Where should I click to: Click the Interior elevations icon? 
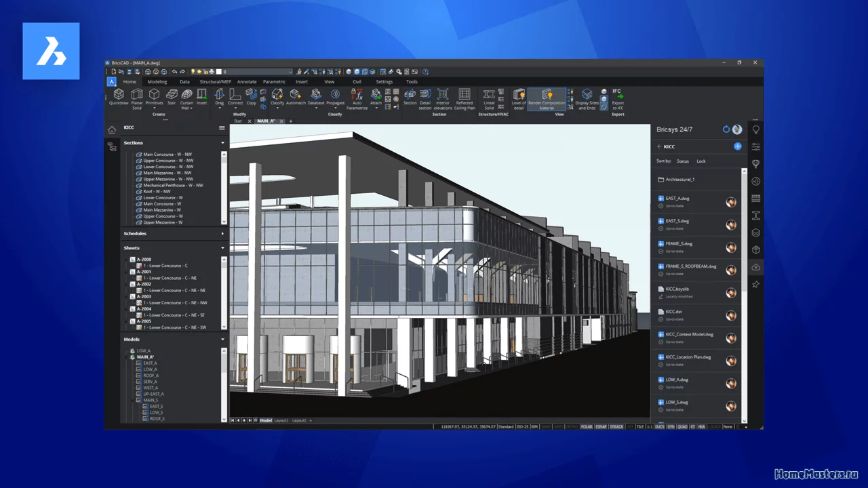tap(443, 97)
